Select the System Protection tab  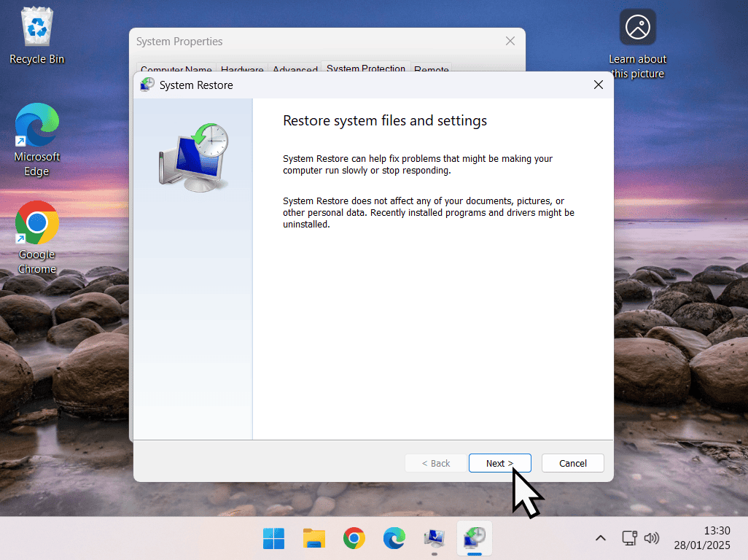point(366,67)
